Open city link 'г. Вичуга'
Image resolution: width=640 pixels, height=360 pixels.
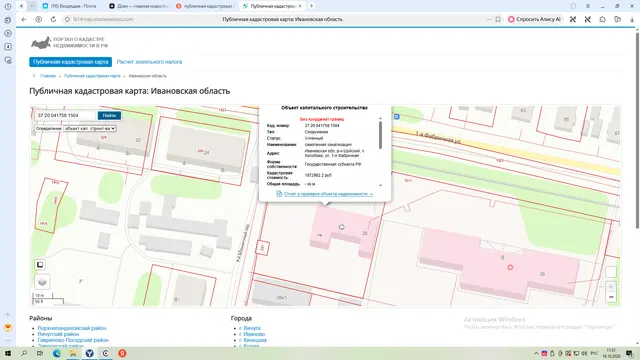(250, 328)
